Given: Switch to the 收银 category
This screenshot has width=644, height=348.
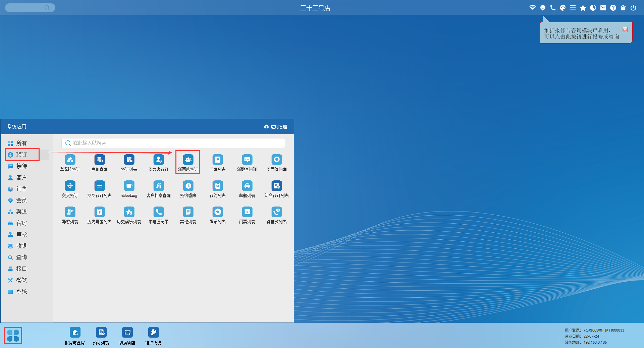Looking at the screenshot, I should click(22, 246).
